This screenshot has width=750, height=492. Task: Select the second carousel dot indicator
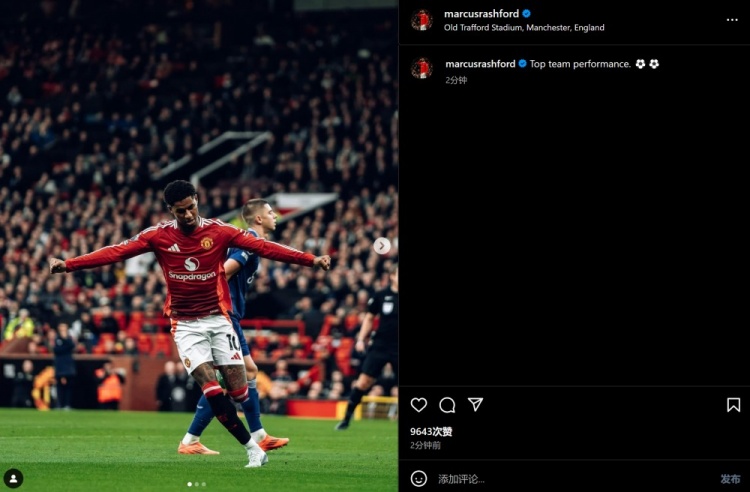(197, 484)
